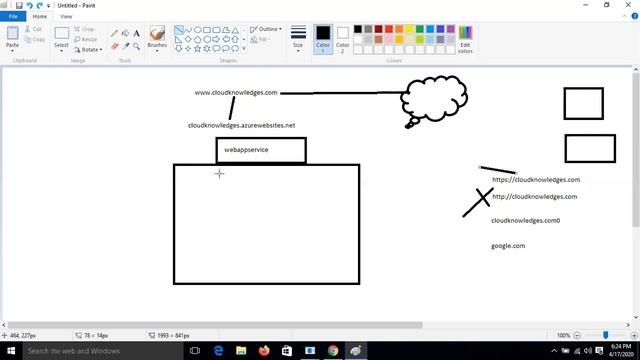
Task: Click the Help question mark icon
Action: tap(635, 16)
